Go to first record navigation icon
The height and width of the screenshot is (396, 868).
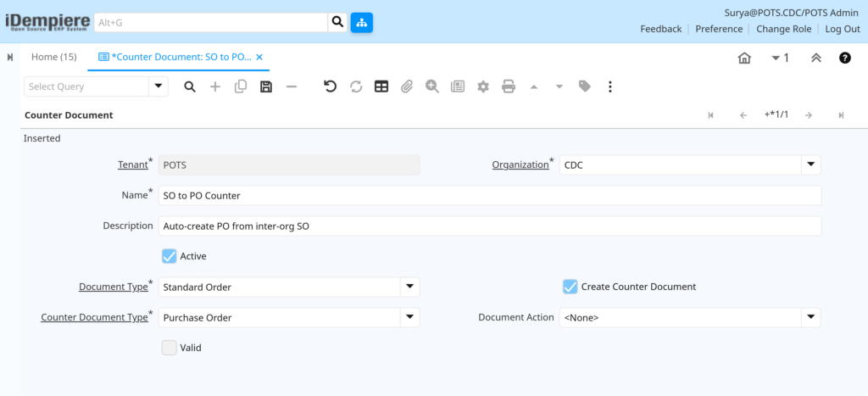pos(711,115)
